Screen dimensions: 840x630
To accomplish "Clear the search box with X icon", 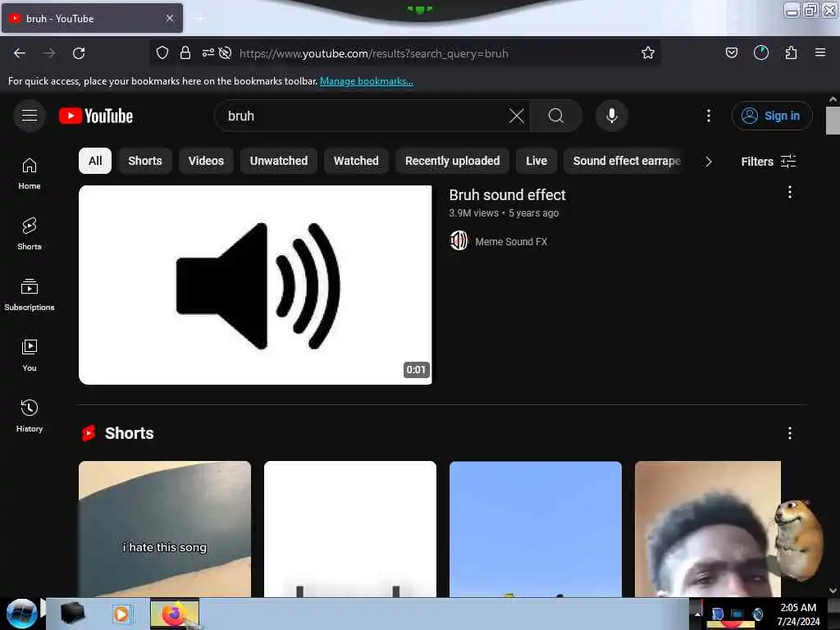I will click(517, 116).
